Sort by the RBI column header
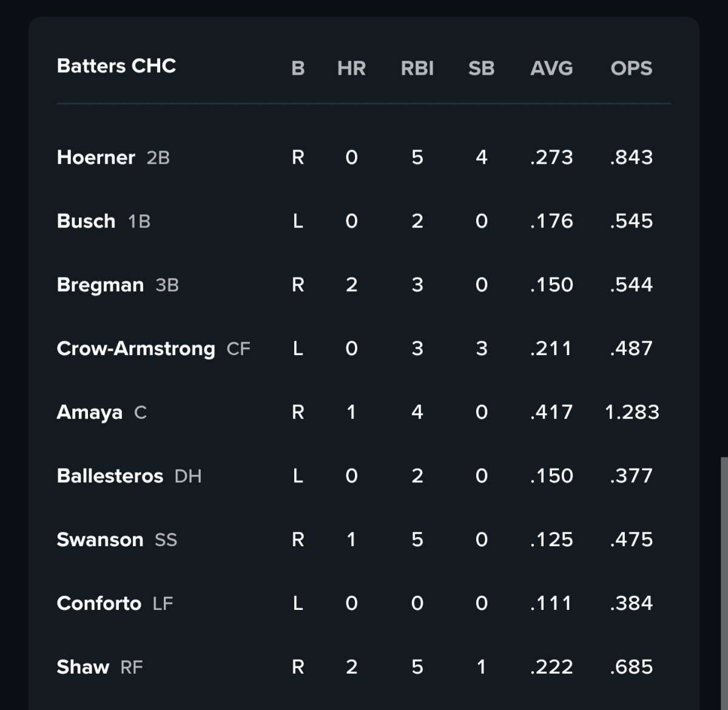The height and width of the screenshot is (710, 728). point(417,68)
